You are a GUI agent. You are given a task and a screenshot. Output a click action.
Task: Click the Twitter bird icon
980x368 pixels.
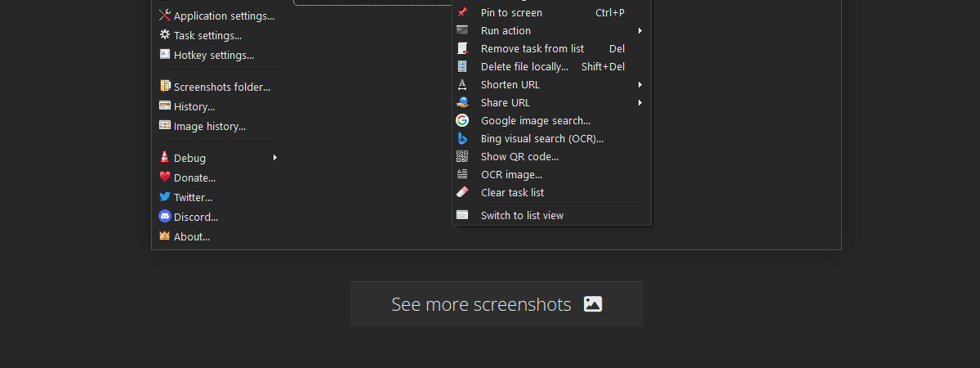coord(165,197)
